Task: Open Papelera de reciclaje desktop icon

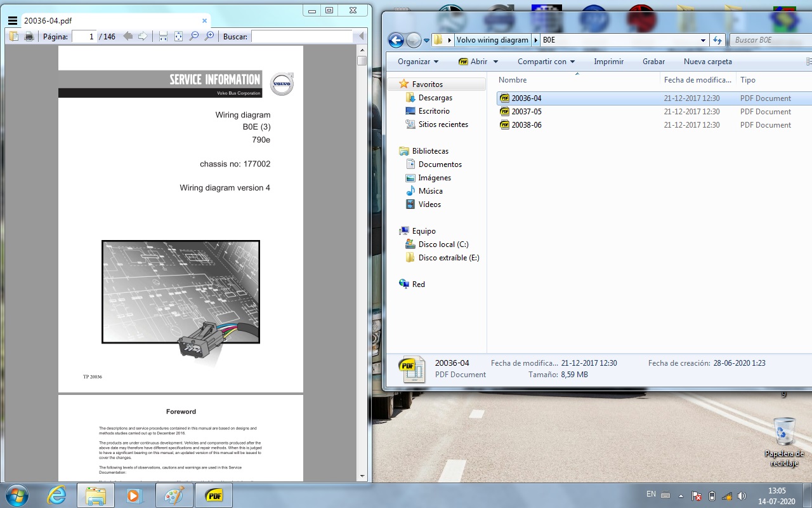Action: pos(784,442)
